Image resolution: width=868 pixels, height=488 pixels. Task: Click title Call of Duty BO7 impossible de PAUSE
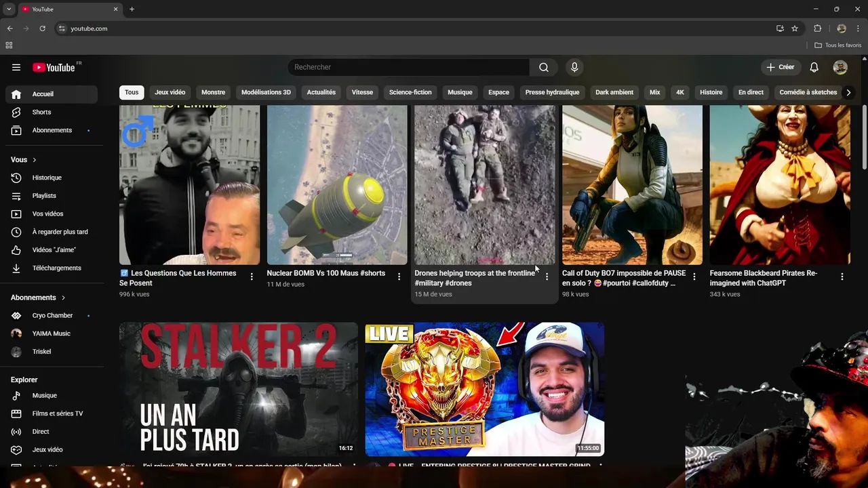click(624, 278)
